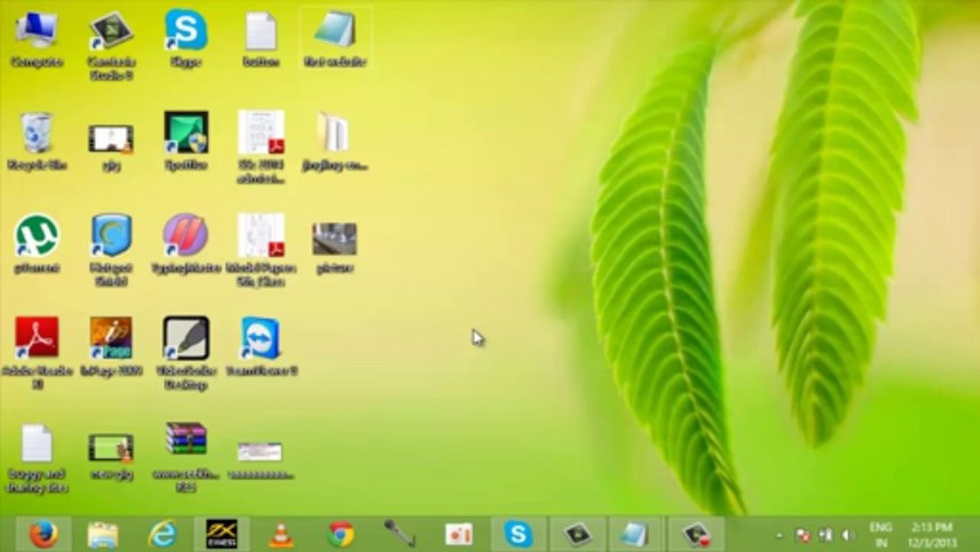The image size is (980, 552).
Task: Open the clock showing 2:13 PM
Action: (932, 534)
